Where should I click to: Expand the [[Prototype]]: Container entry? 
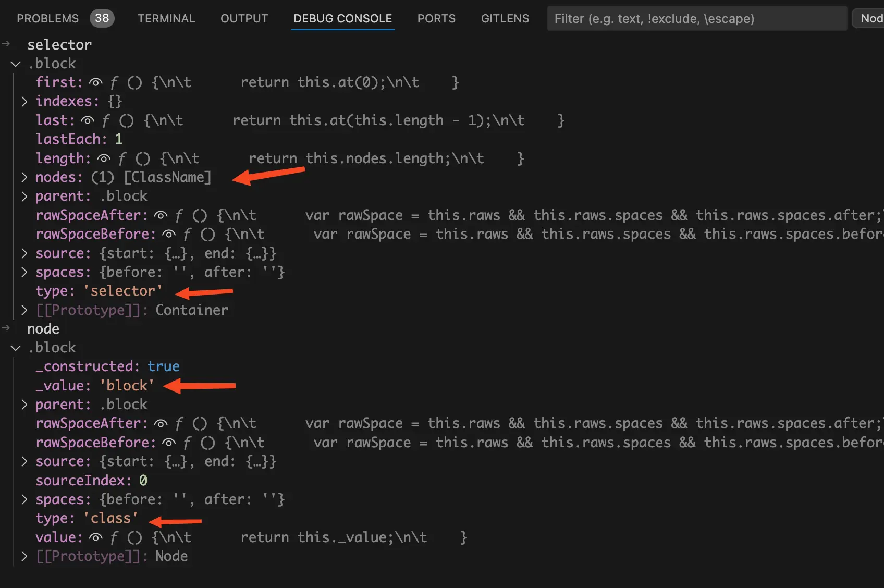click(x=24, y=310)
